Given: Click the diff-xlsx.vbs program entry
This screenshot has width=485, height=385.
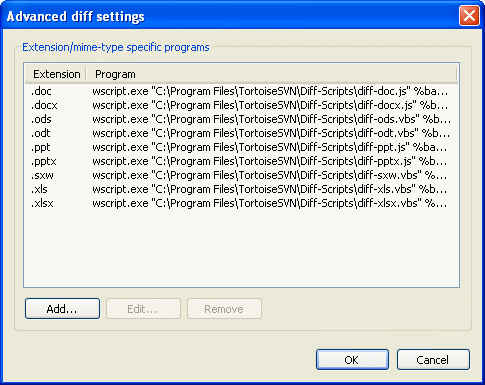Looking at the screenshot, I should [x=270, y=203].
